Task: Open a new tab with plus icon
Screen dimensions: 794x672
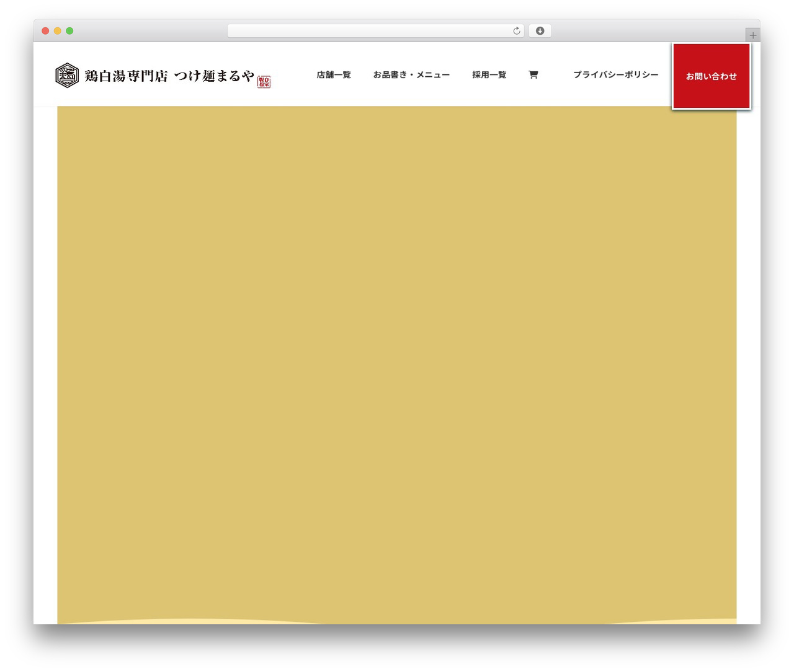Action: (x=753, y=35)
